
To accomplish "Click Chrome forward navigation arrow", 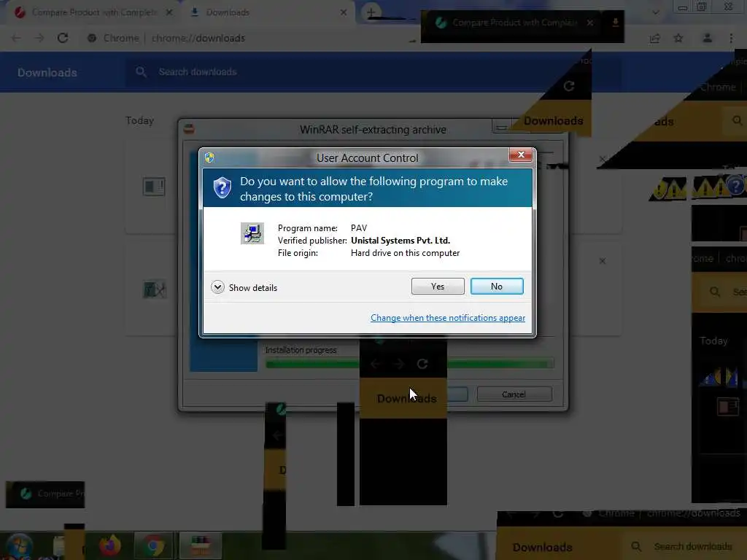I will tap(39, 38).
